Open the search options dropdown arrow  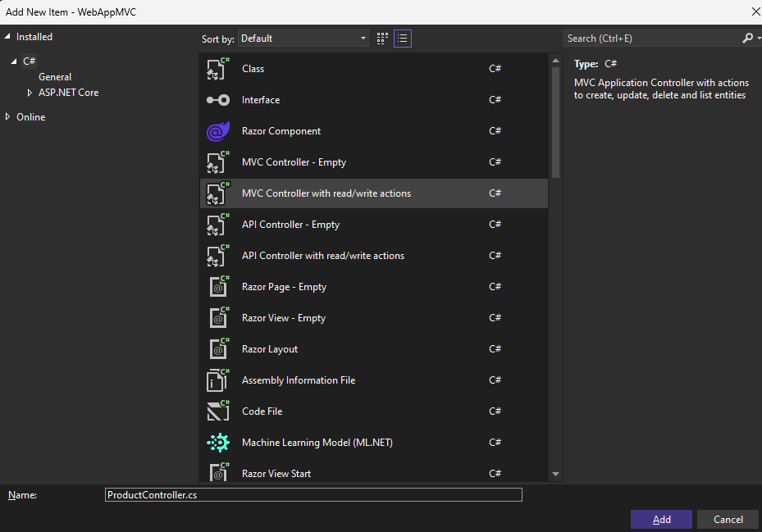[759, 38]
